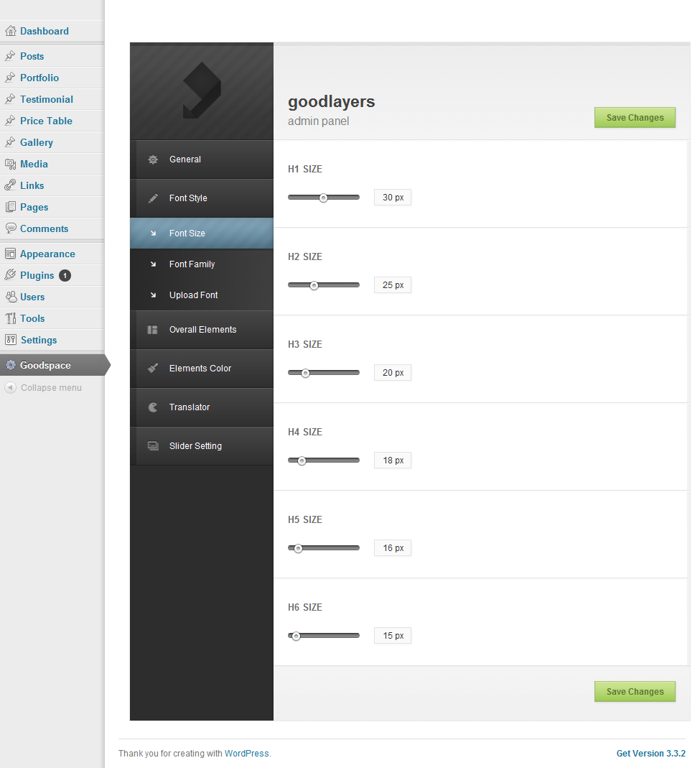Click the pin icon beside Testimonial
The width and height of the screenshot is (700, 768).
(x=10, y=99)
